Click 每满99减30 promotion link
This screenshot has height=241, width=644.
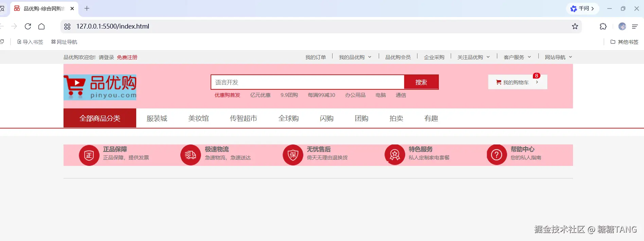[321, 95]
